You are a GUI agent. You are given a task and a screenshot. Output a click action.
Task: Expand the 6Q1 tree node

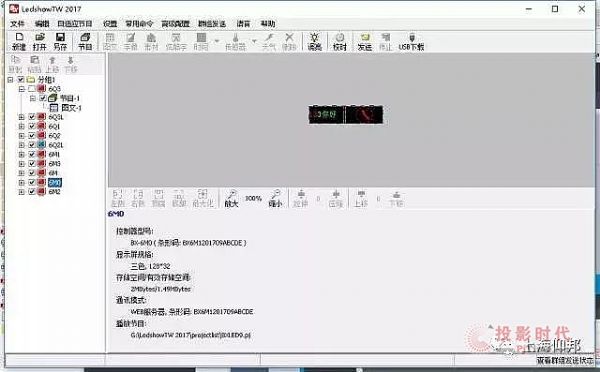(21, 126)
